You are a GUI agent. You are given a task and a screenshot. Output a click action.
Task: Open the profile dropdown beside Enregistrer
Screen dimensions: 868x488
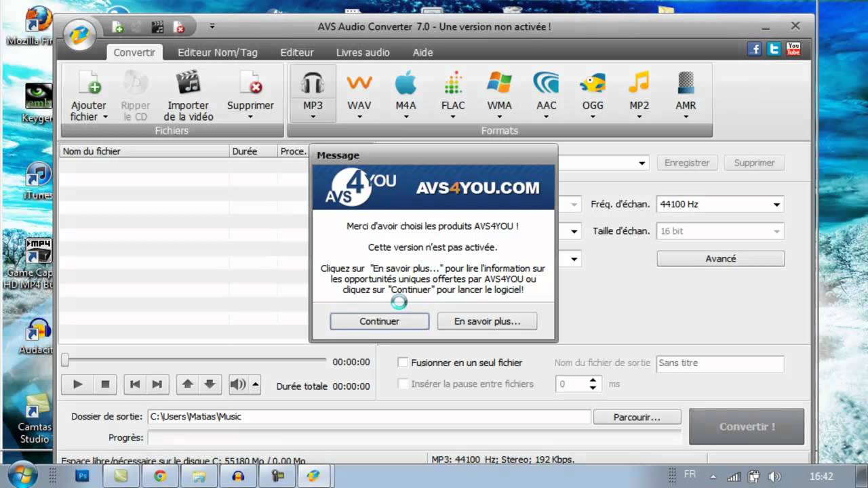point(642,163)
